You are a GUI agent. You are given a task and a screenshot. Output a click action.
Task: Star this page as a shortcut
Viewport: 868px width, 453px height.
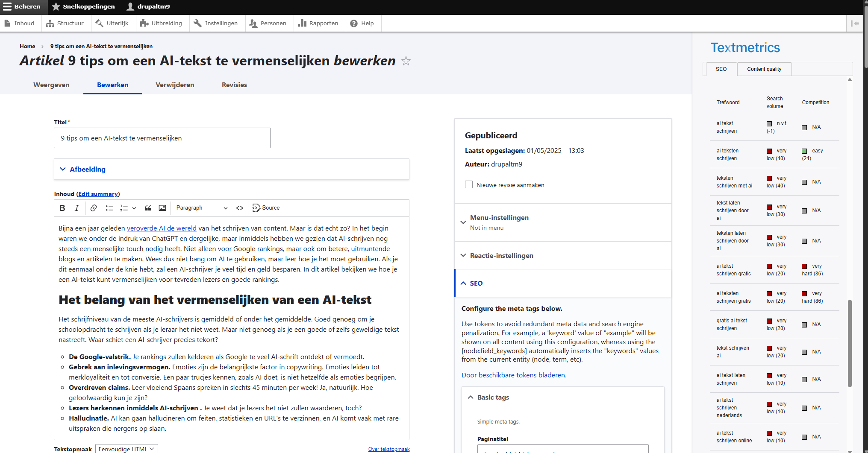coord(406,61)
